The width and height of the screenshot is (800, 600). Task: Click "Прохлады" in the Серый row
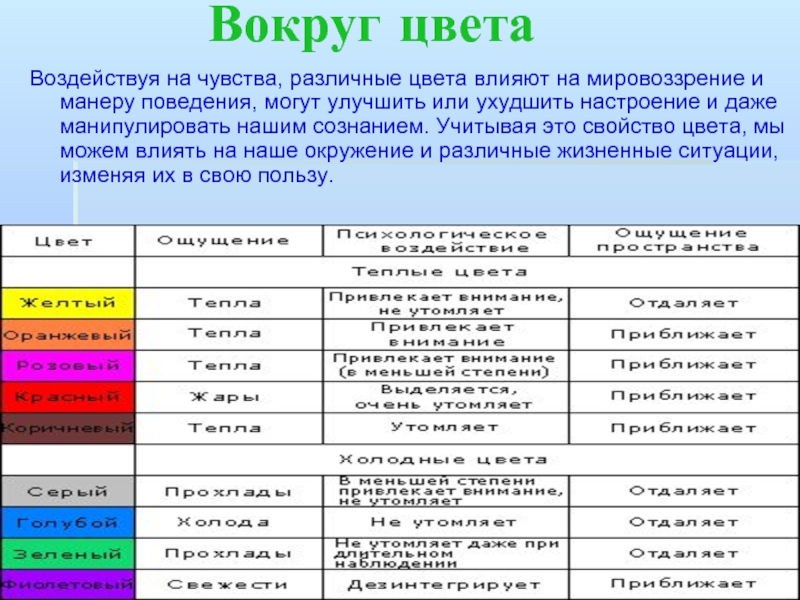(x=228, y=492)
